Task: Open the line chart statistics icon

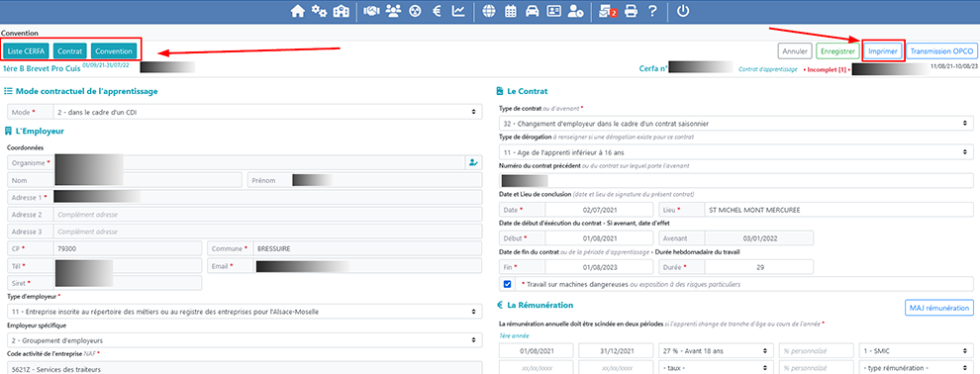Action: pos(458,11)
